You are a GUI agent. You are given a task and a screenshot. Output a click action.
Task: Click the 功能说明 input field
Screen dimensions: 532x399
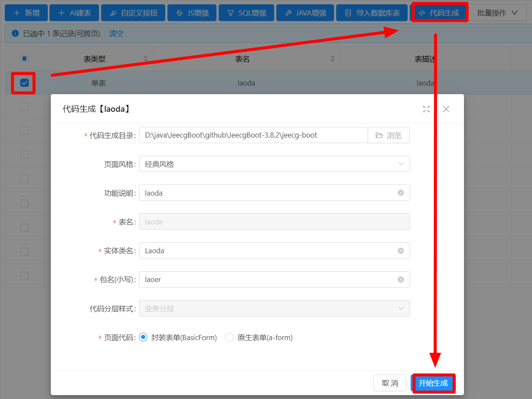(274, 193)
